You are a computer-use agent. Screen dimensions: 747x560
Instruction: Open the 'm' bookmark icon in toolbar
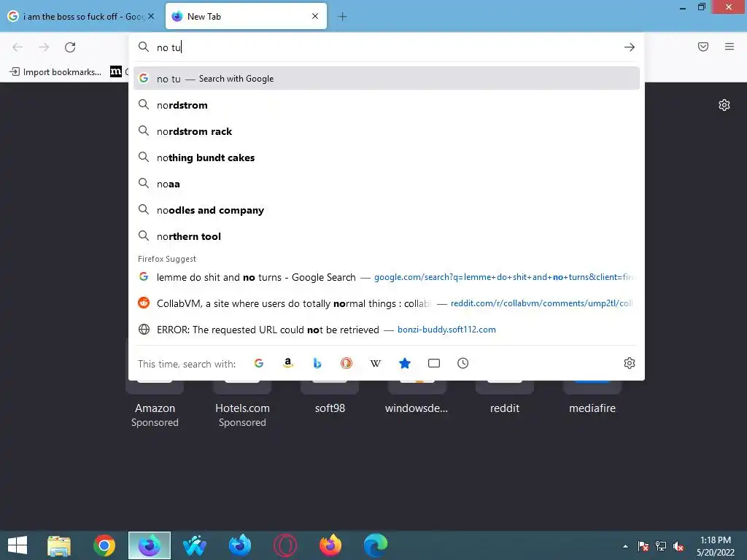116,72
